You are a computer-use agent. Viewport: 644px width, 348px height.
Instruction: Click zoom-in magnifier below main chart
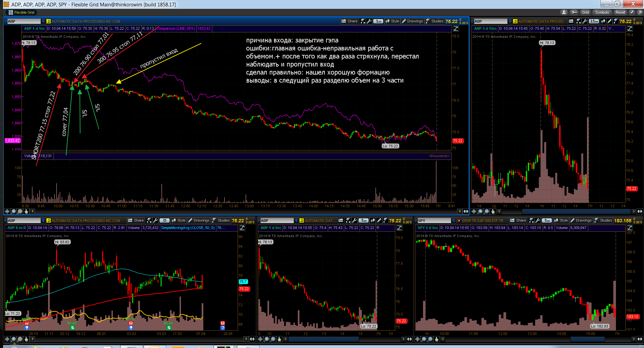13,211
